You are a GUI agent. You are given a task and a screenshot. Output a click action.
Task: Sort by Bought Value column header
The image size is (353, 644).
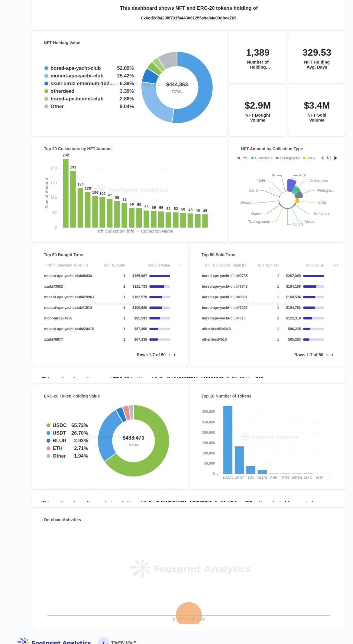pyautogui.click(x=158, y=265)
